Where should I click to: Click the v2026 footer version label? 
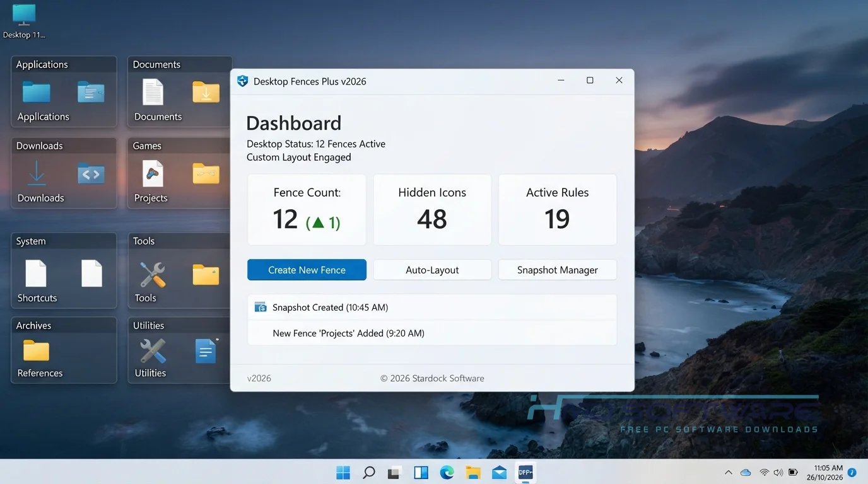259,378
